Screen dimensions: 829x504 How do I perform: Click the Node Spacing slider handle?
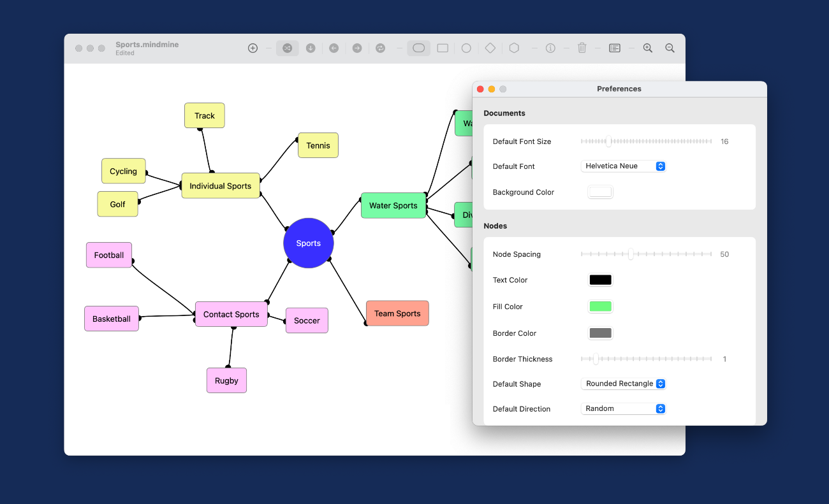(x=631, y=254)
